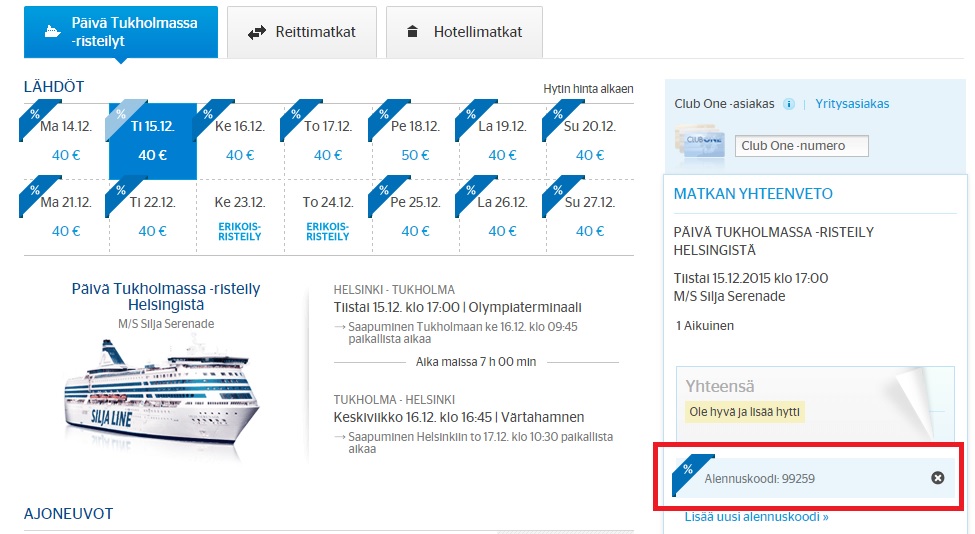Choose Ke 23.12. erikoisristeily
Image resolution: width=975 pixels, height=534 pixels.
coord(240,216)
